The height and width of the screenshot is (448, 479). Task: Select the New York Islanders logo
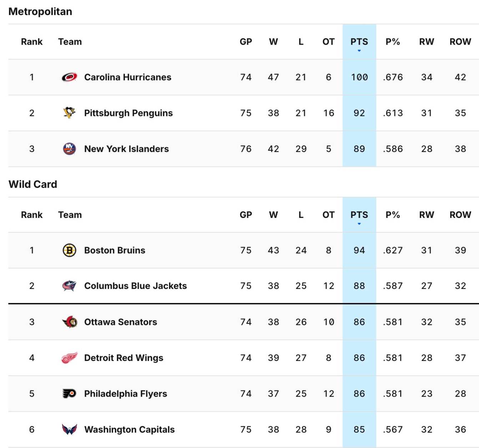click(x=70, y=149)
